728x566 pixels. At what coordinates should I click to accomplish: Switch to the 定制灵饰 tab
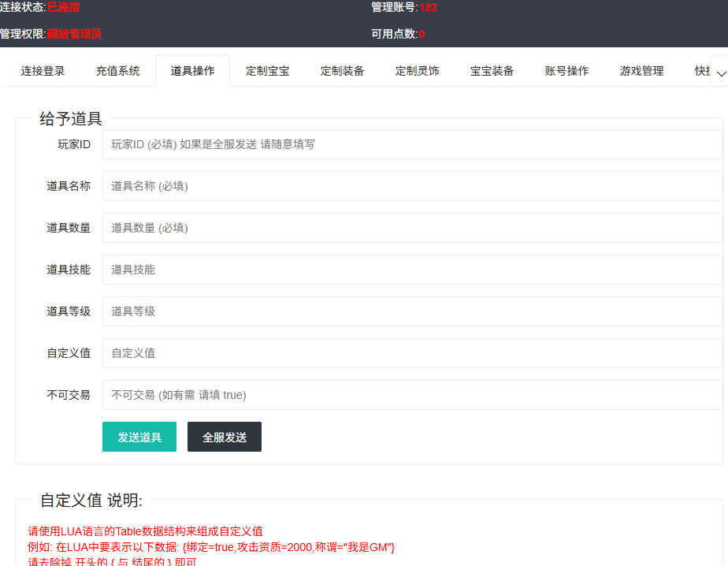tap(417, 71)
